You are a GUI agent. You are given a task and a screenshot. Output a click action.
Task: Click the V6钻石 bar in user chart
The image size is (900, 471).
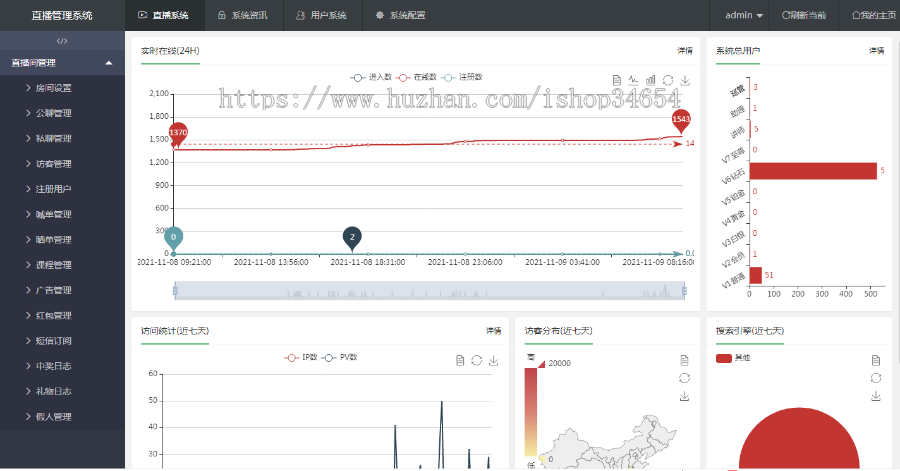(813, 171)
